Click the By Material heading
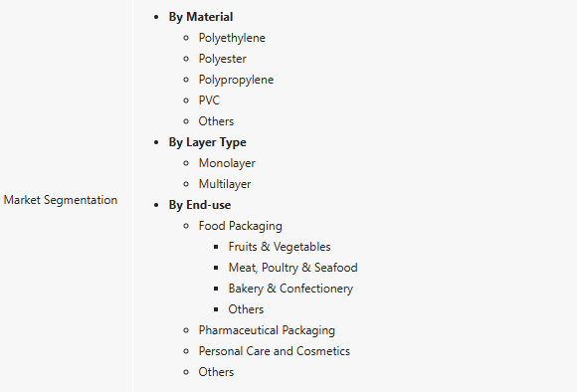The height and width of the screenshot is (392, 577). pyautogui.click(x=201, y=17)
